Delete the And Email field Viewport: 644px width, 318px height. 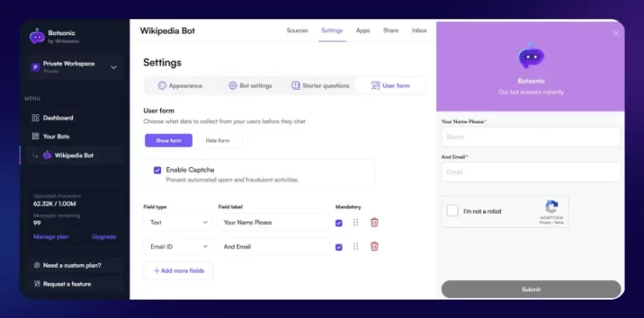[x=374, y=247]
